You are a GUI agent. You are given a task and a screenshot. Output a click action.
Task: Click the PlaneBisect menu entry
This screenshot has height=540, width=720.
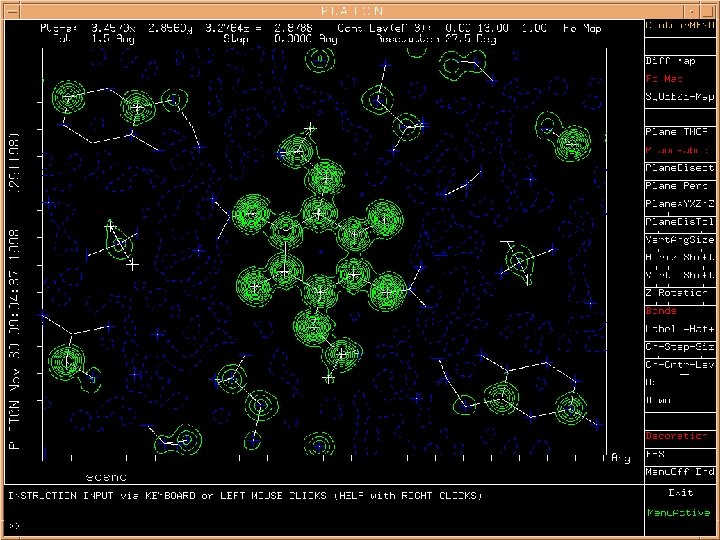(x=681, y=168)
